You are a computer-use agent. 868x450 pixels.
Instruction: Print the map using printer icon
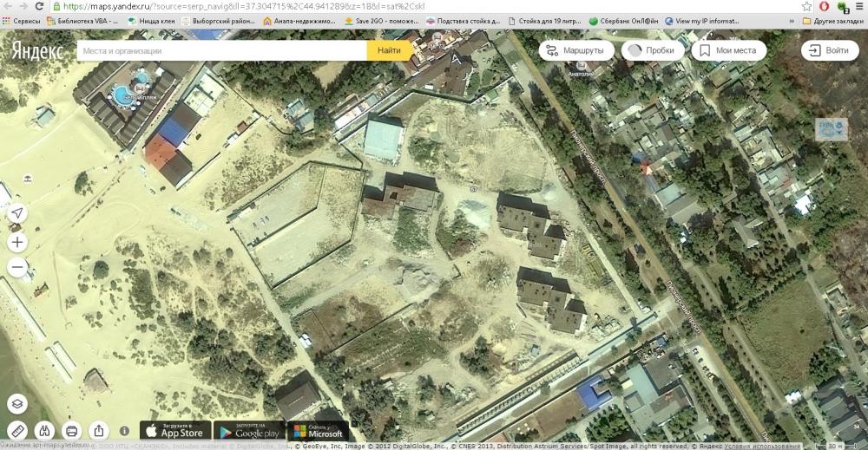click(71, 431)
